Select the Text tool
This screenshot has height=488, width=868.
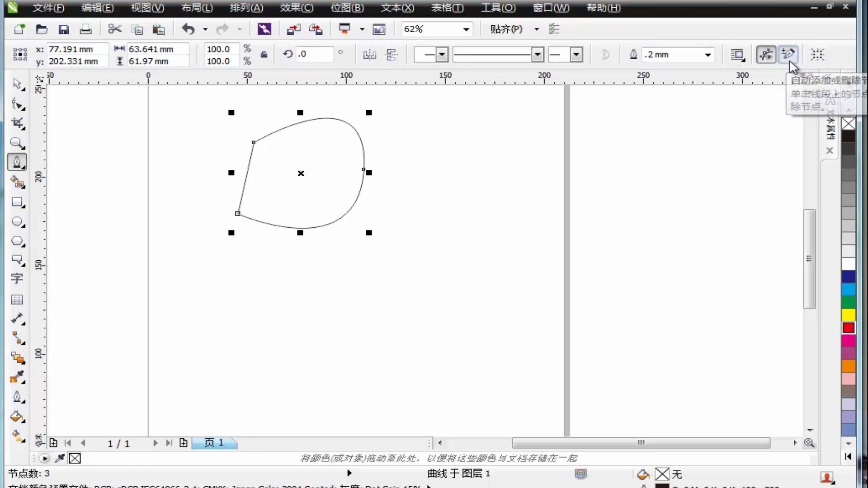[x=17, y=279]
